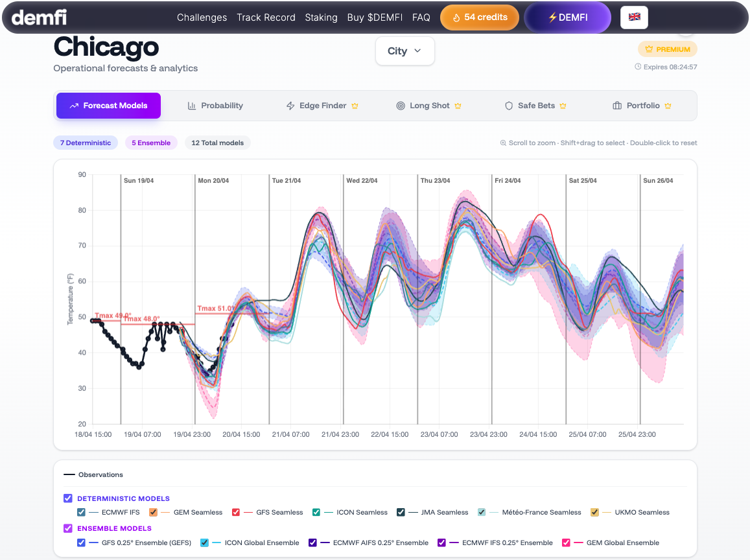Screen dimensions: 750x560
Task: Click the Probability bar chart icon
Action: (x=192, y=106)
